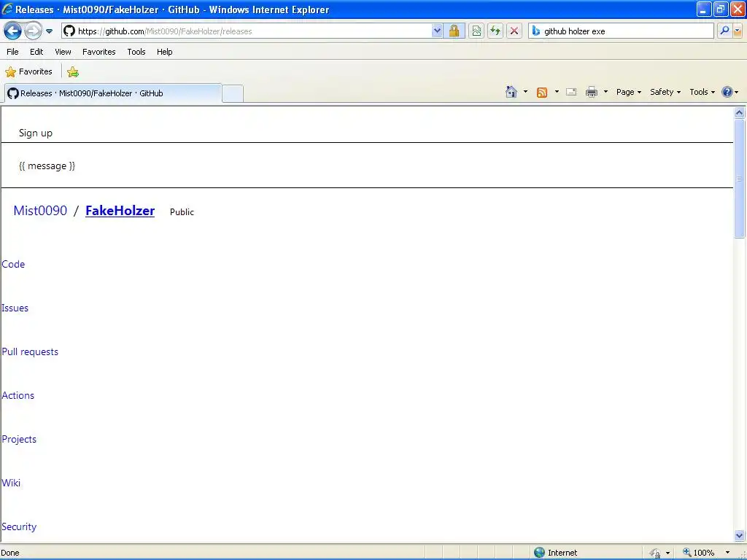Viewport: 747px width, 560px height.
Task: Click the github.com URL address field
Action: (x=253, y=31)
